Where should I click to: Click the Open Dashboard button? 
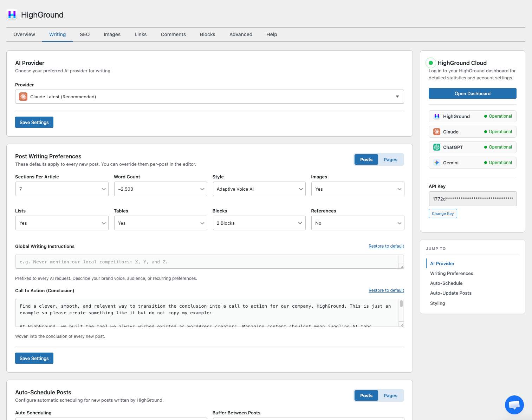pos(472,93)
